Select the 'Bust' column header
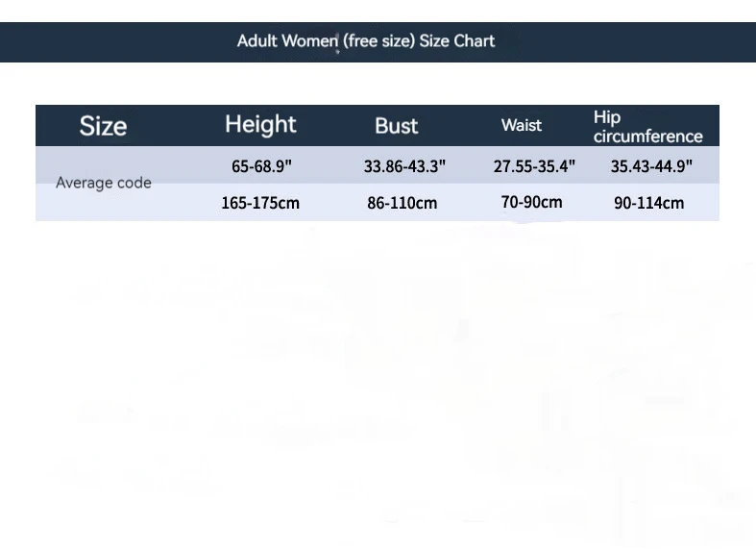The image size is (756, 549). coord(396,126)
